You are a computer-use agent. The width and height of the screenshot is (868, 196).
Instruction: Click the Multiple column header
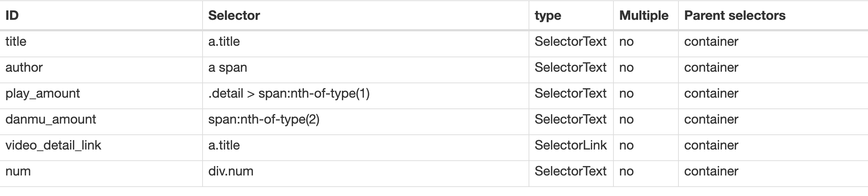coord(644,15)
